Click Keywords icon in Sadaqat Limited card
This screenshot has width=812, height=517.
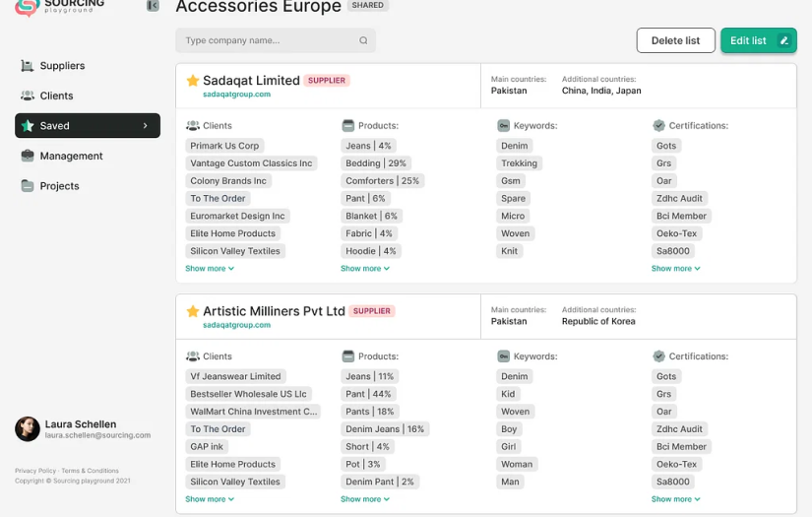point(503,125)
